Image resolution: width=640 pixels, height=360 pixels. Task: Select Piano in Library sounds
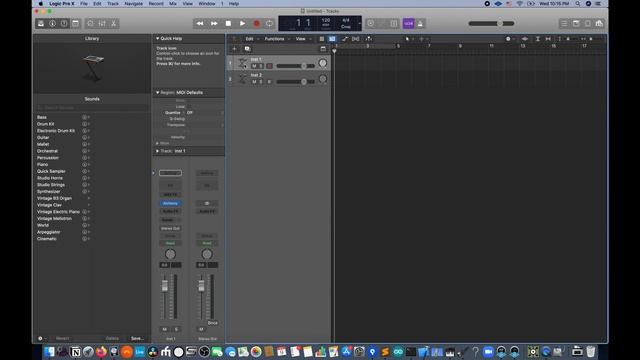click(42, 164)
